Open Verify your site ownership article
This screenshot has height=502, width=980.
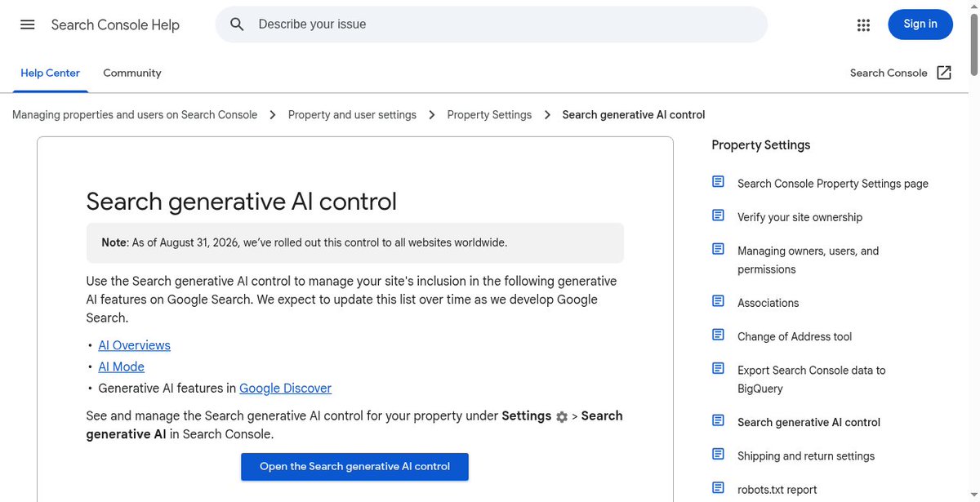[800, 217]
